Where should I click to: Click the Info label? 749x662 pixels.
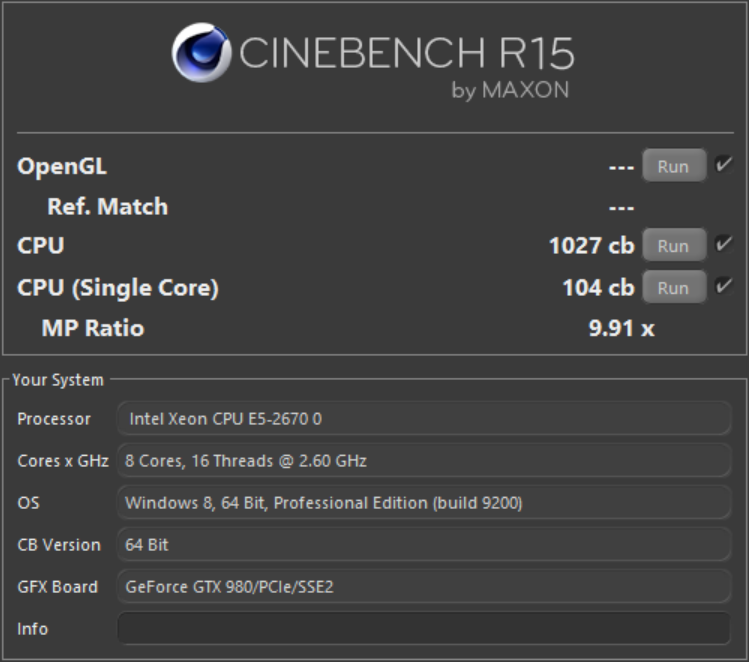32,629
